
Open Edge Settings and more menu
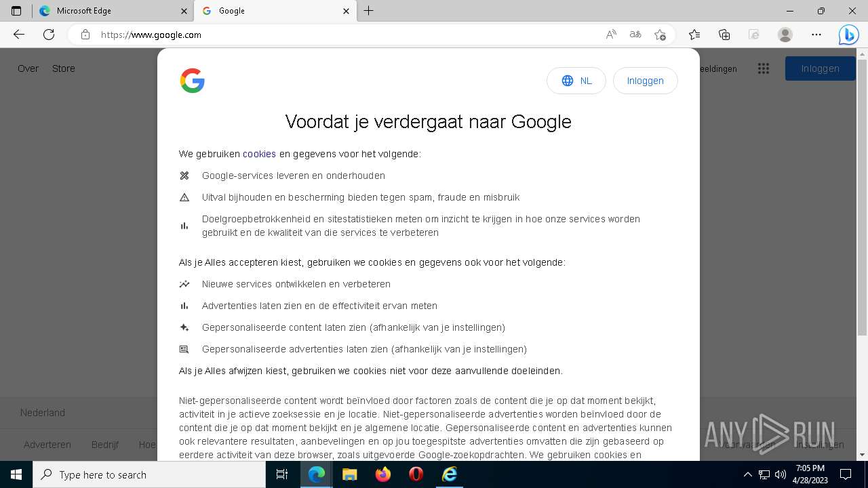pyautogui.click(x=816, y=35)
